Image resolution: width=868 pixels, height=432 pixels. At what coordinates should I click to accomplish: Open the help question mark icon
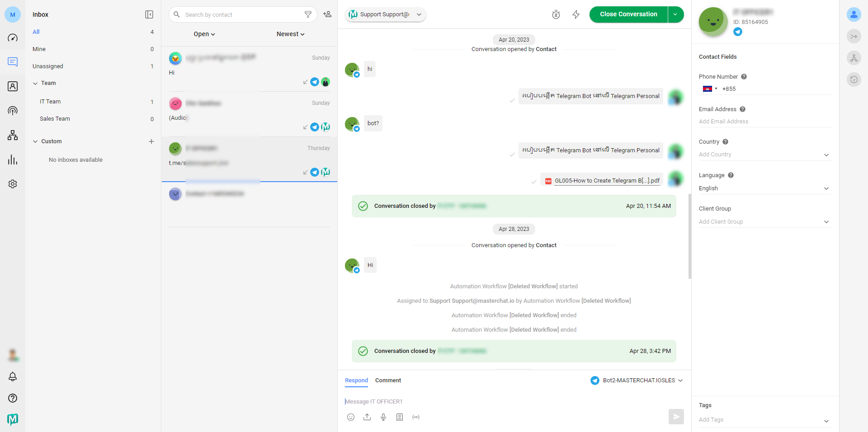pyautogui.click(x=13, y=398)
